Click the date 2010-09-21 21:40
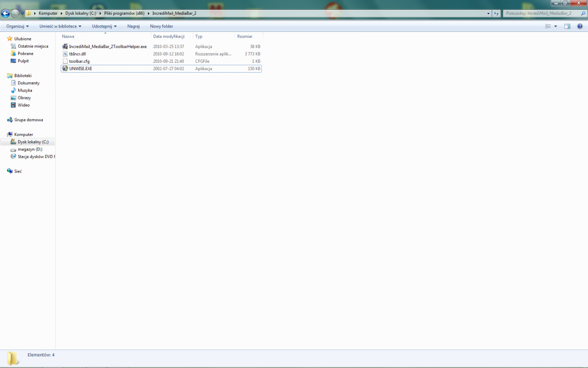 click(x=169, y=61)
